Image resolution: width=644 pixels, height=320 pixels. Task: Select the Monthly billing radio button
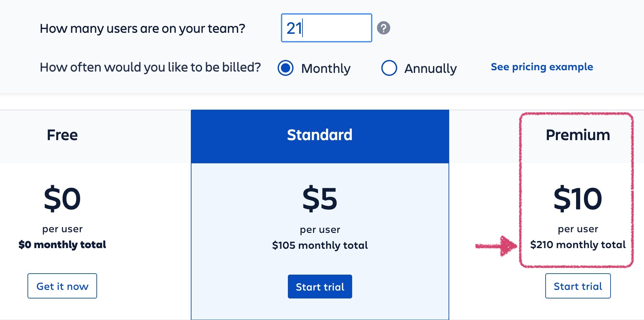[x=286, y=68]
